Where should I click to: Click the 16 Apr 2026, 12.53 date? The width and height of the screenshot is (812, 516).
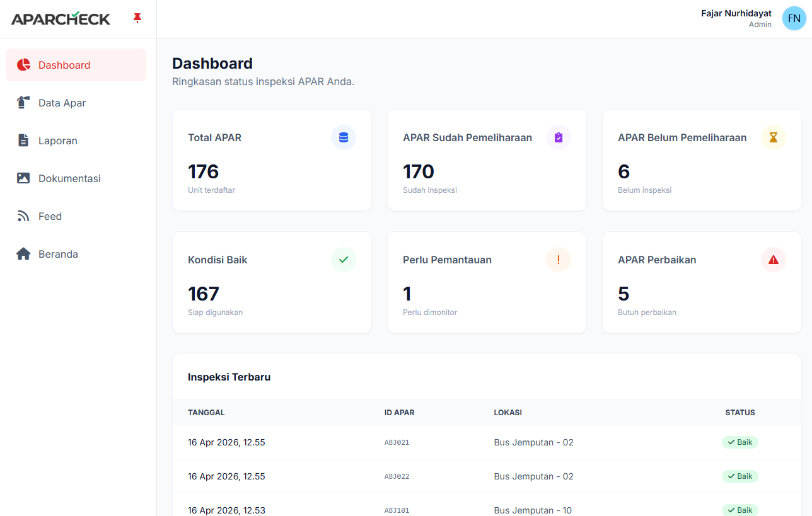226,510
